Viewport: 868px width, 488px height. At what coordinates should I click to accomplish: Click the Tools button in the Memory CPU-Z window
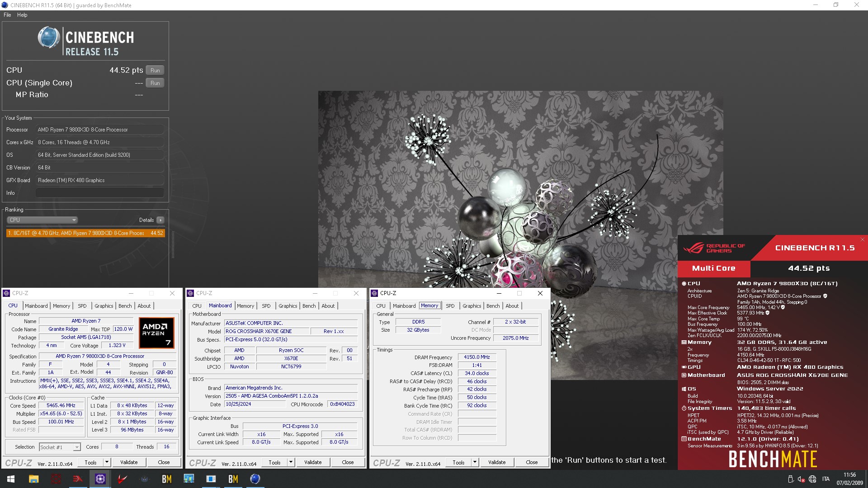[458, 462]
